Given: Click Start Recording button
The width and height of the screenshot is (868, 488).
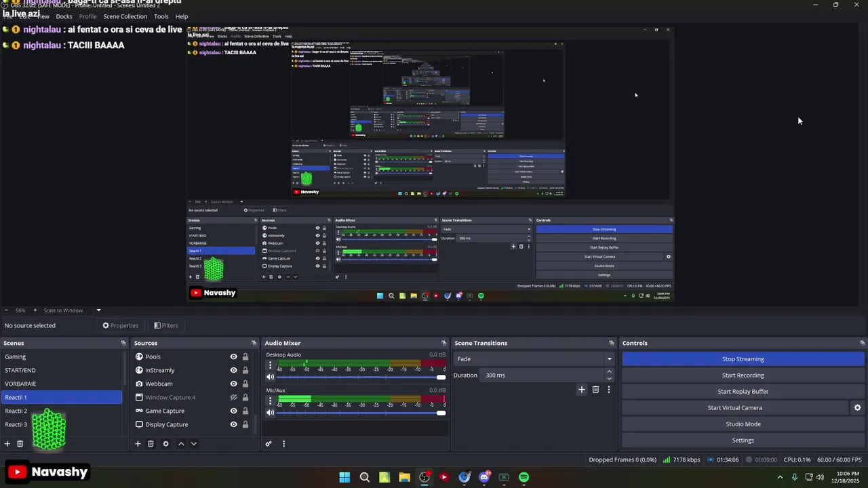Looking at the screenshot, I should [743, 375].
